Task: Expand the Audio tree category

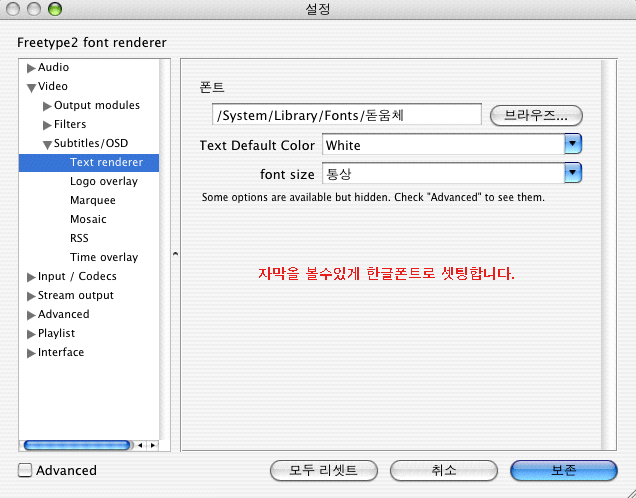Action: (x=31, y=68)
